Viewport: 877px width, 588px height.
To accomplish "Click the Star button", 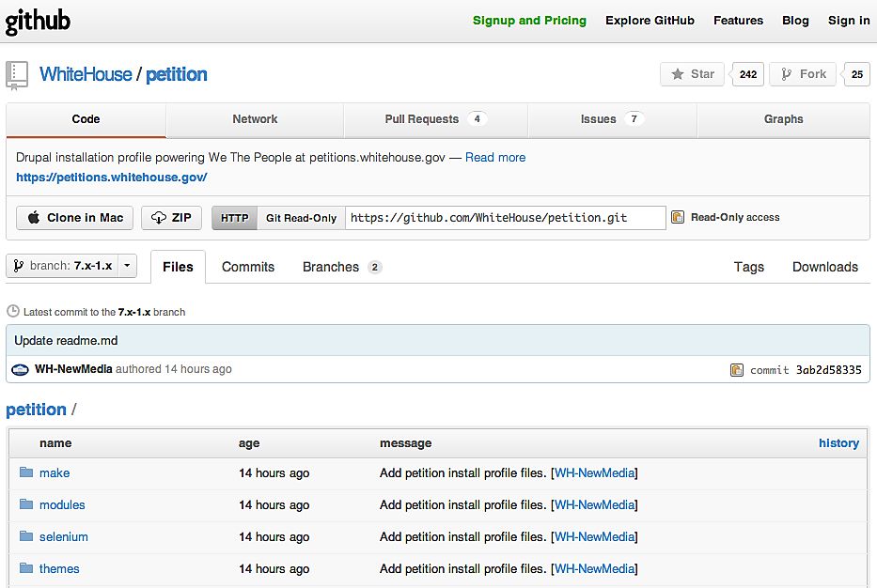I will point(693,74).
